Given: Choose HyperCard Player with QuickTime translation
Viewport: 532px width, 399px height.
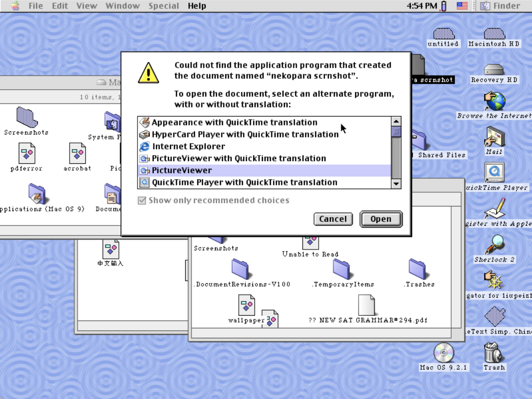Looking at the screenshot, I should point(264,134).
